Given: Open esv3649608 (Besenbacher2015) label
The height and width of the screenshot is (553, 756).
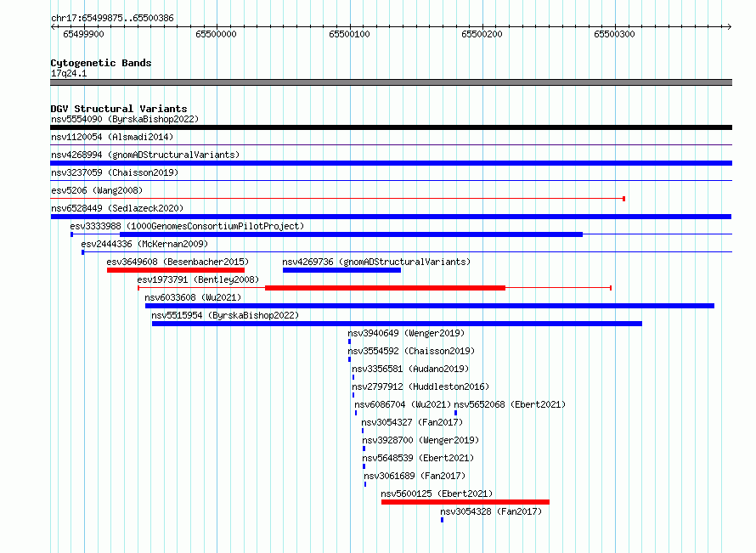Looking at the screenshot, I should [x=178, y=262].
